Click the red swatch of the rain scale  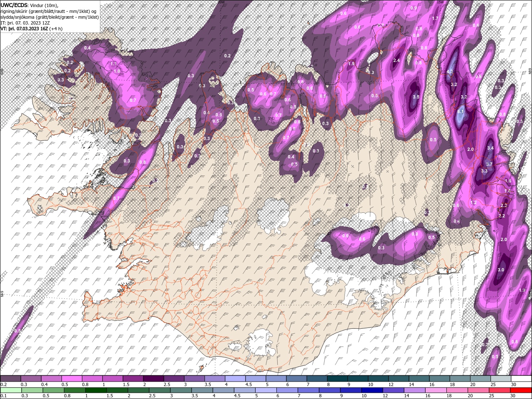(521, 390)
